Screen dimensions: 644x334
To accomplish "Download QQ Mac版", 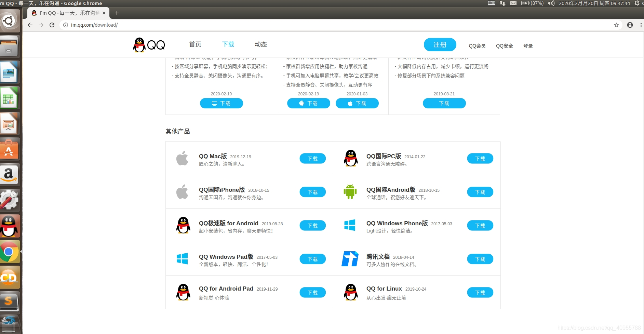I will coord(313,159).
